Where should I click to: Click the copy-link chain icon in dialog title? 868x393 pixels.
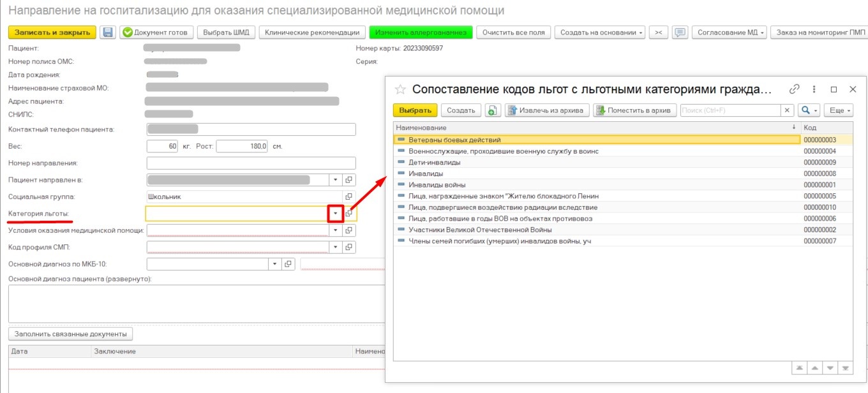(x=795, y=89)
